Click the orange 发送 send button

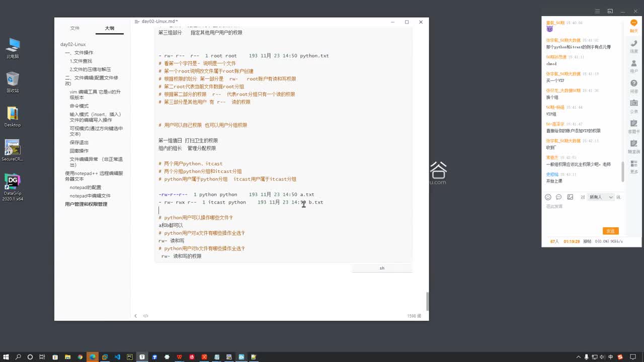pyautogui.click(x=610, y=231)
